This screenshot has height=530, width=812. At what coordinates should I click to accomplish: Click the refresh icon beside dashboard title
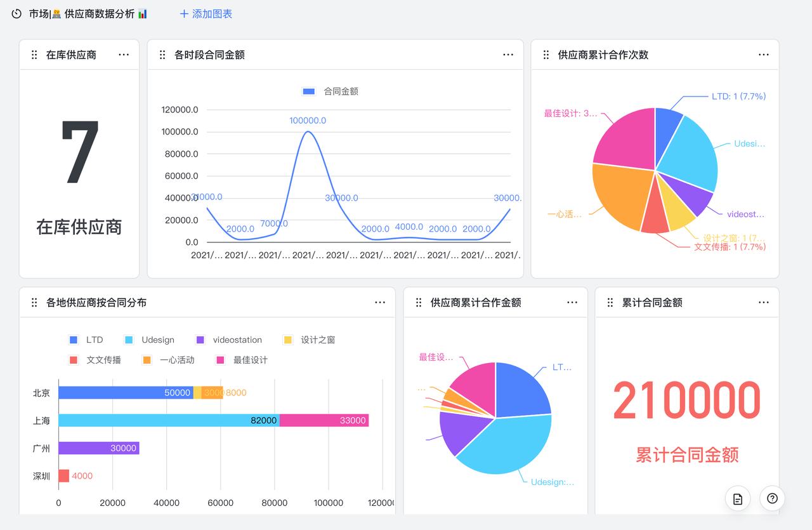coord(16,14)
